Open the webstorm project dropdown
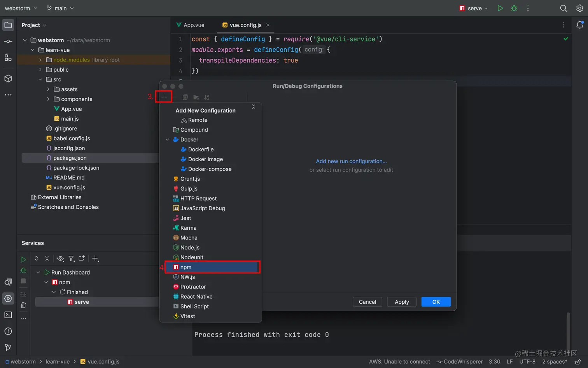Screen dimensions: 588x368 pos(21,8)
